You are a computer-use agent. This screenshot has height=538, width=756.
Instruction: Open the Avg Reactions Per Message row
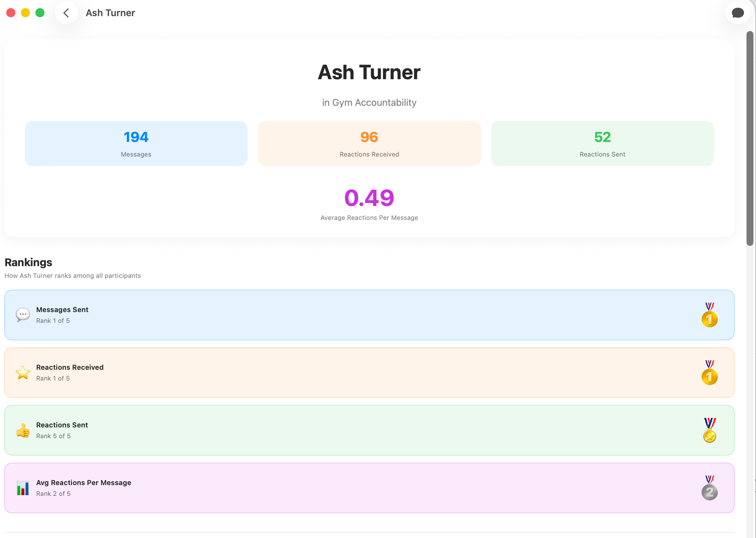[369, 488]
